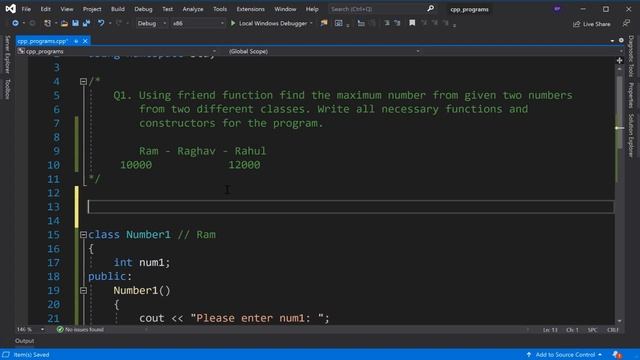Collapse the comment block at line 4
This screenshot has width=640, height=360.
click(83, 82)
